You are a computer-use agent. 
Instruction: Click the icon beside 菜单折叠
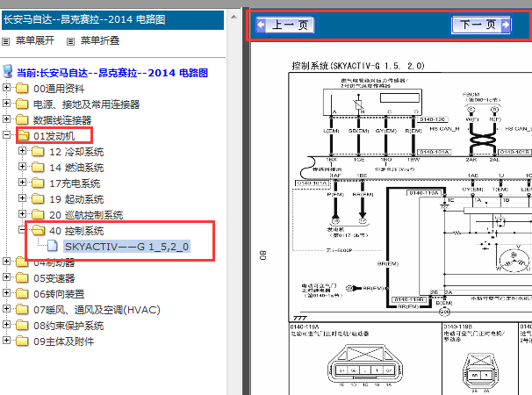(70, 42)
